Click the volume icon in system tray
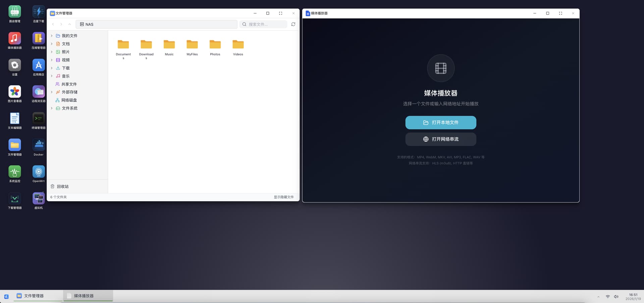The image size is (644, 303). coord(616,297)
